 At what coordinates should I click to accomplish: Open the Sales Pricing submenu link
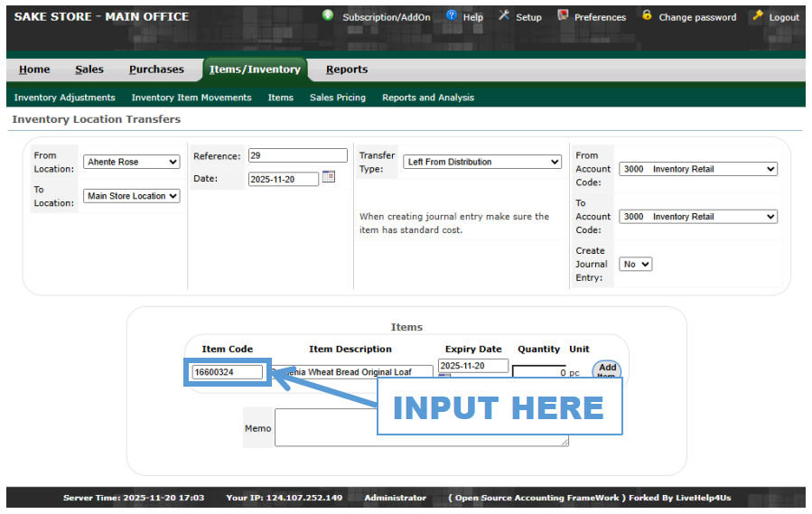coord(338,98)
